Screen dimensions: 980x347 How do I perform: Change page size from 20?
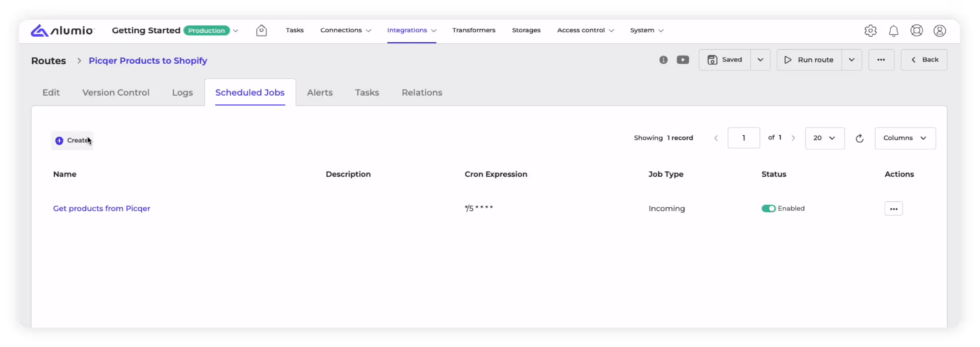coord(825,138)
